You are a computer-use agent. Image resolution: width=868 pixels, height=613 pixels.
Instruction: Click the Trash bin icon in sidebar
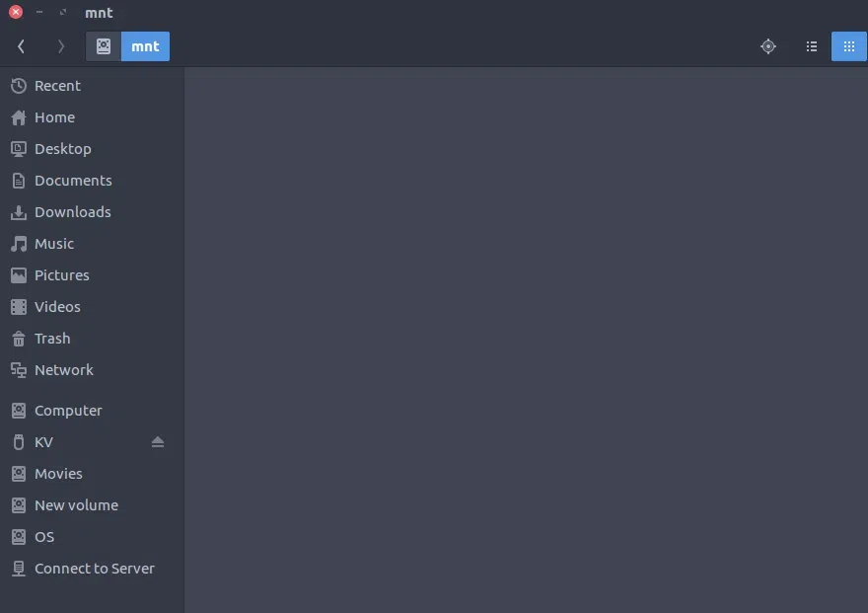click(x=18, y=339)
